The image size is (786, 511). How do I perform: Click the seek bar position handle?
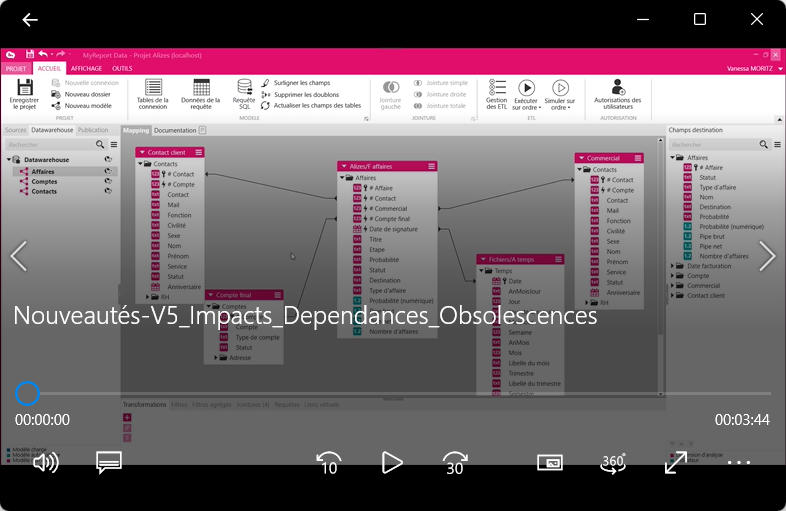(28, 393)
